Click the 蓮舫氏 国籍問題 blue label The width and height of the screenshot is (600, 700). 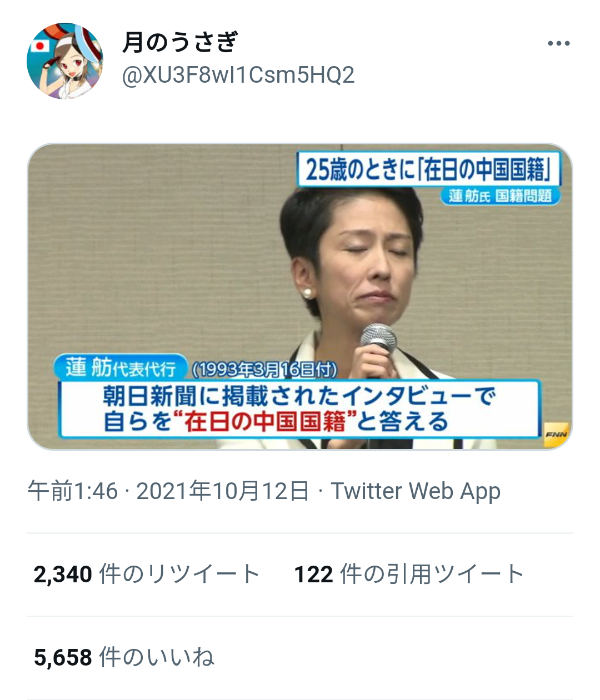point(500,196)
